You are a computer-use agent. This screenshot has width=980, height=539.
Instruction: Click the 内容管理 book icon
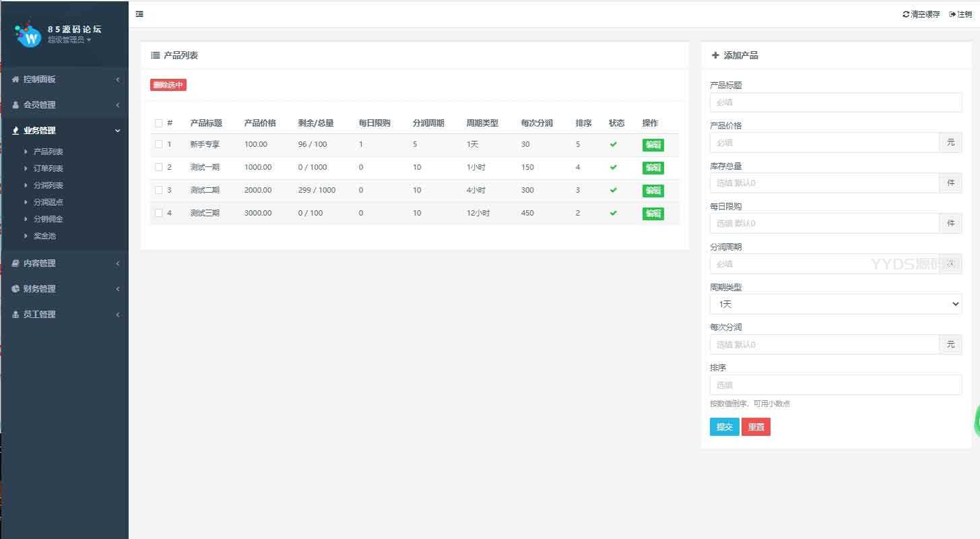[x=15, y=263]
